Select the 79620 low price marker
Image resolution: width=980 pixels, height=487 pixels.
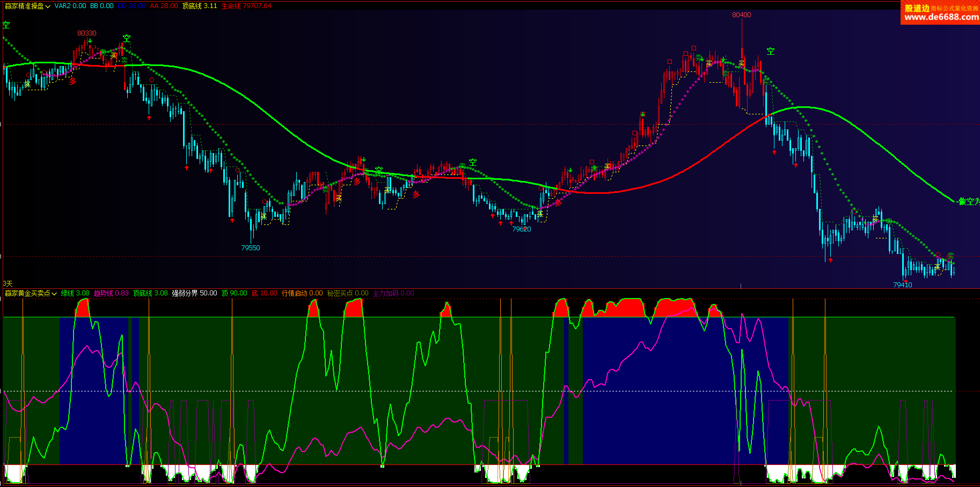521,229
